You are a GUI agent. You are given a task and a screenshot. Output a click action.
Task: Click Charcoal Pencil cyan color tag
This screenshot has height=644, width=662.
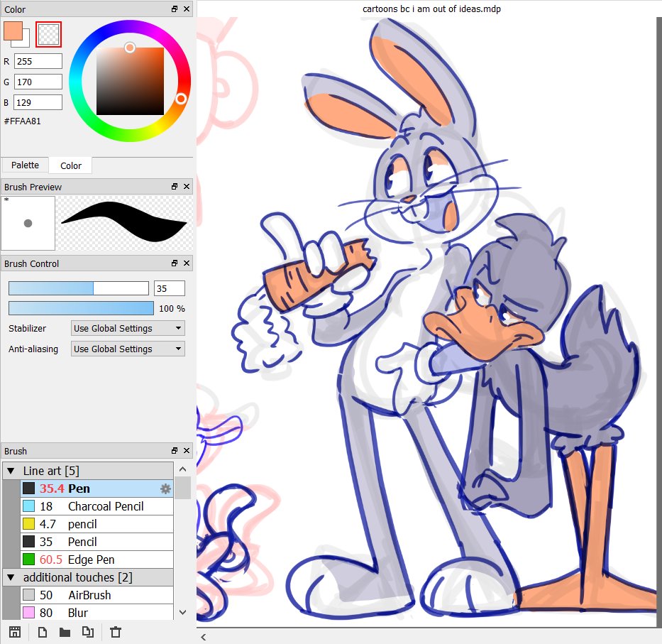pyautogui.click(x=28, y=506)
